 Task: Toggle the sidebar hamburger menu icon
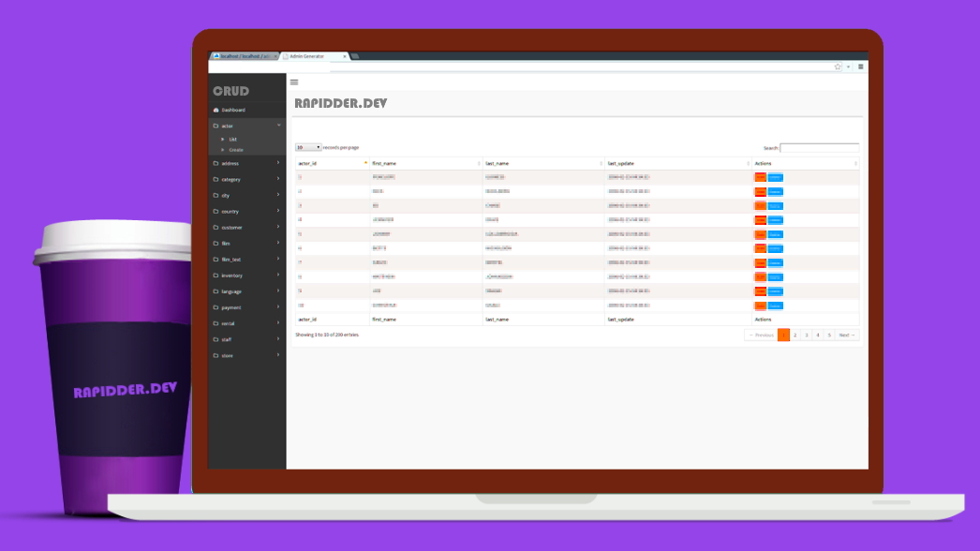click(294, 82)
